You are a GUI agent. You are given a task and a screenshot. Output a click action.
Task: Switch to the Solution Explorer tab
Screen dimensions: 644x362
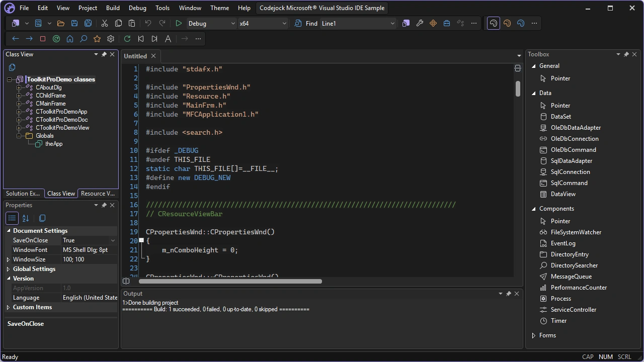23,194
